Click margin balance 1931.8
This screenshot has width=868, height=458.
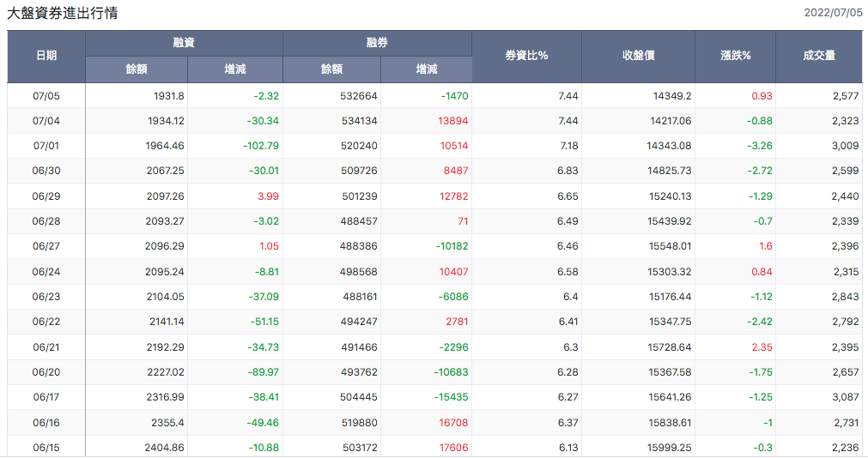click(169, 96)
